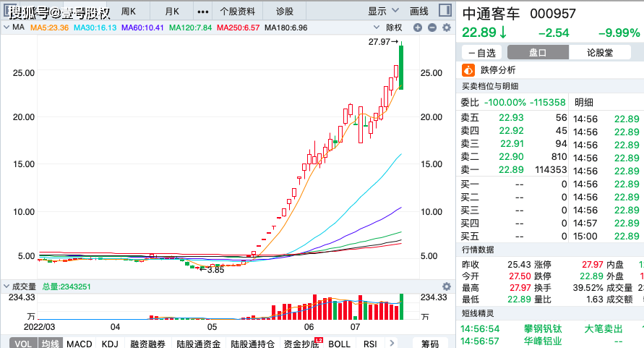Toggle the 均线 indicator button

50,344
